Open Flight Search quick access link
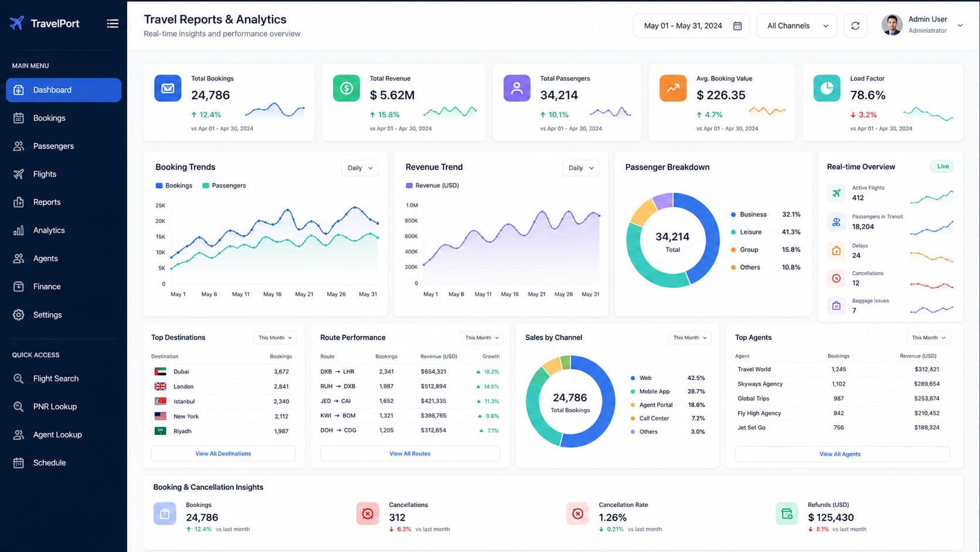Image resolution: width=980 pixels, height=552 pixels. click(63, 378)
